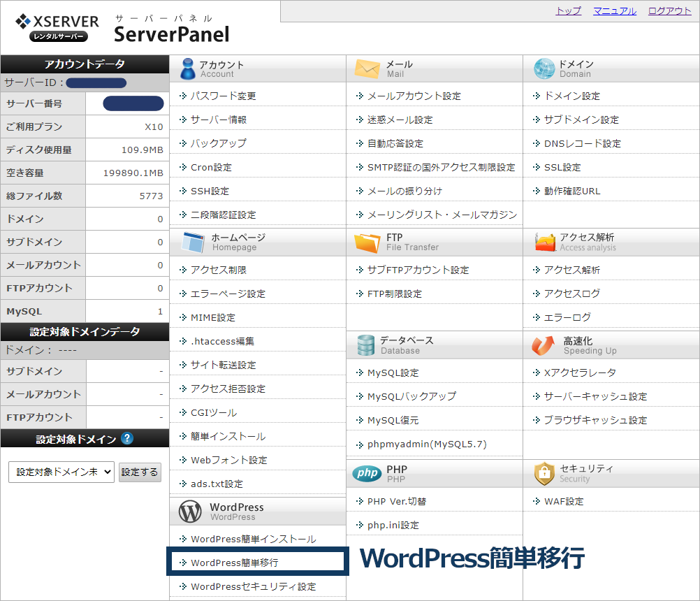Click the Mail envelope icon
The image size is (700, 601).
[x=367, y=68]
